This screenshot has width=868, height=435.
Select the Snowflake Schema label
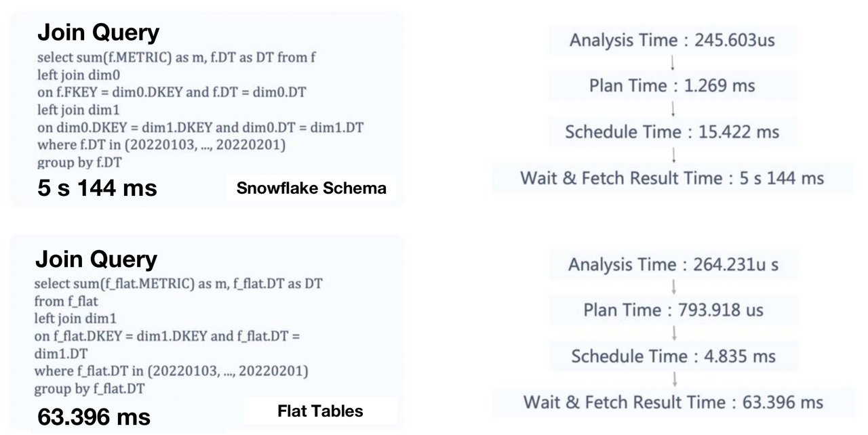tap(311, 188)
